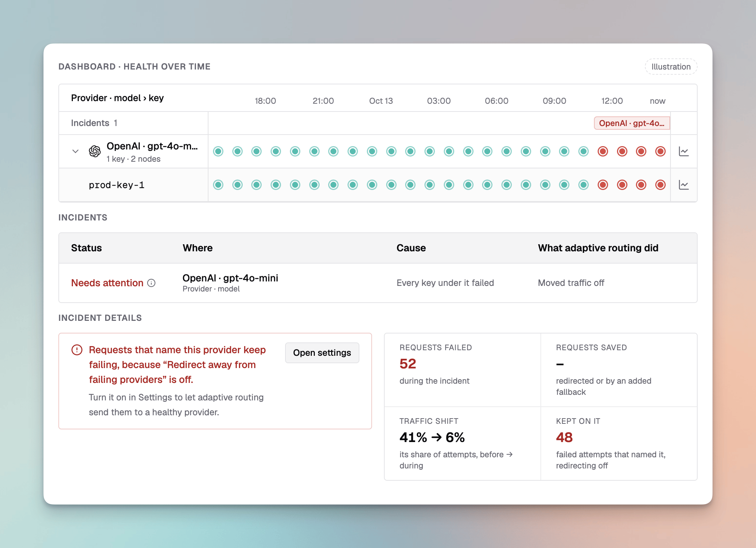Image resolution: width=756 pixels, height=548 pixels.
Task: Click info icon next to Needs attention
Action: [x=151, y=283]
